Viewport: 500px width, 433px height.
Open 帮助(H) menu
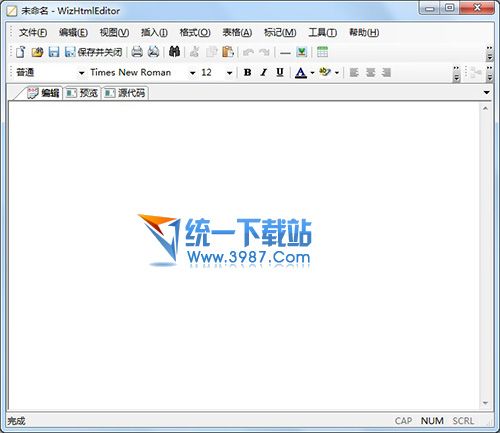pos(364,32)
